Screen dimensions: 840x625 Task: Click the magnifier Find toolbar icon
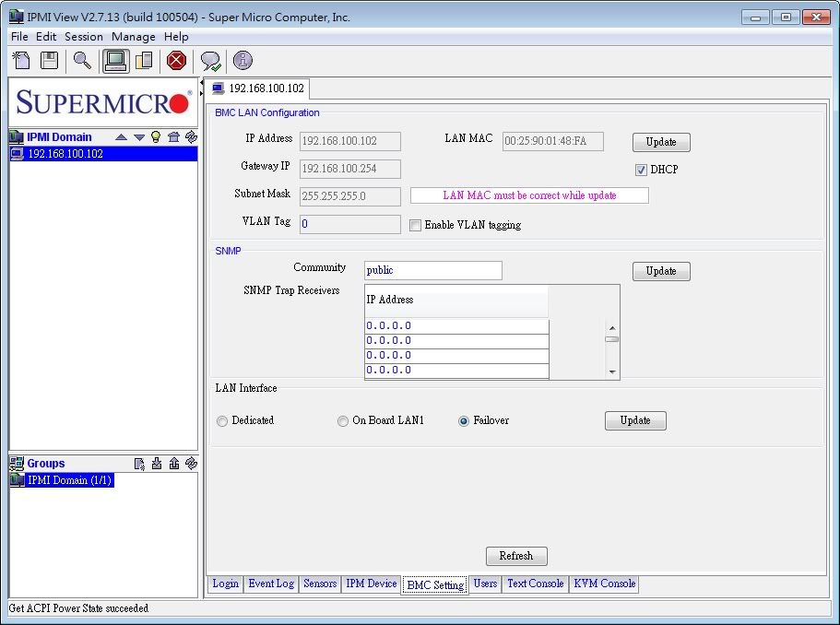pyautogui.click(x=82, y=61)
